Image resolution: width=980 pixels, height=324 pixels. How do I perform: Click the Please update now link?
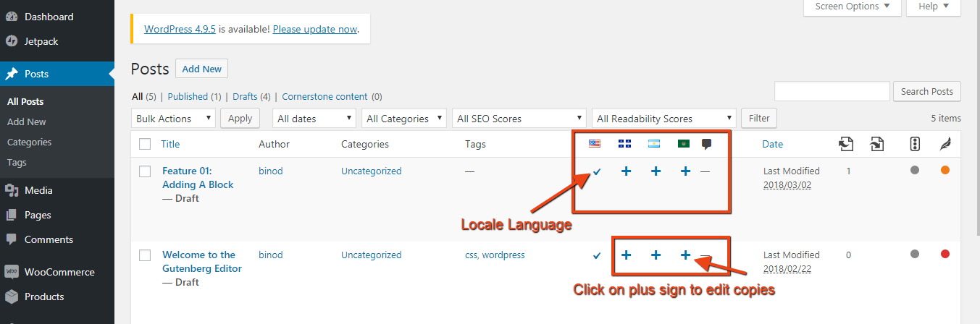click(x=315, y=29)
